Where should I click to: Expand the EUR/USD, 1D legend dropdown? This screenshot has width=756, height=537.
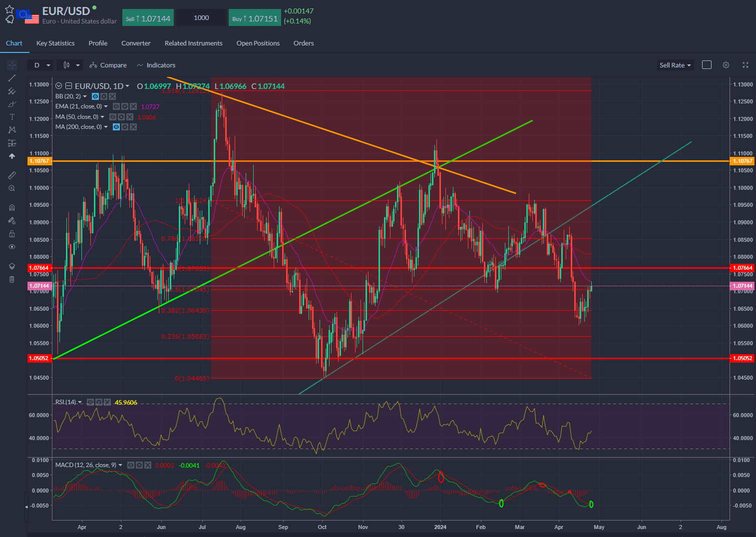(x=127, y=86)
